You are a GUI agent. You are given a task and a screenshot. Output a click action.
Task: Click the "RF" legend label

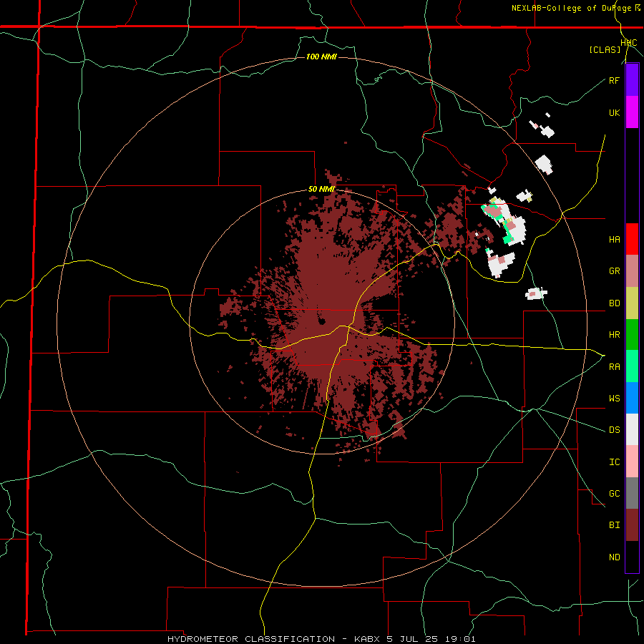tap(614, 80)
